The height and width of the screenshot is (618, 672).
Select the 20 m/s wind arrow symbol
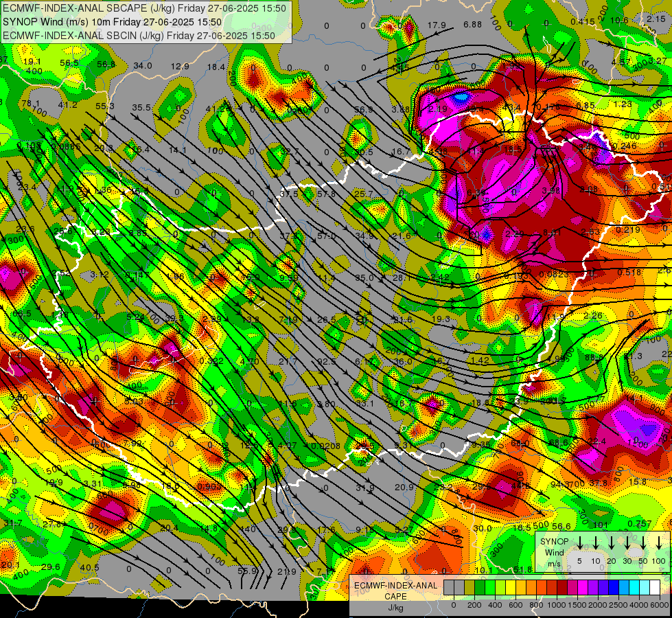(612, 542)
